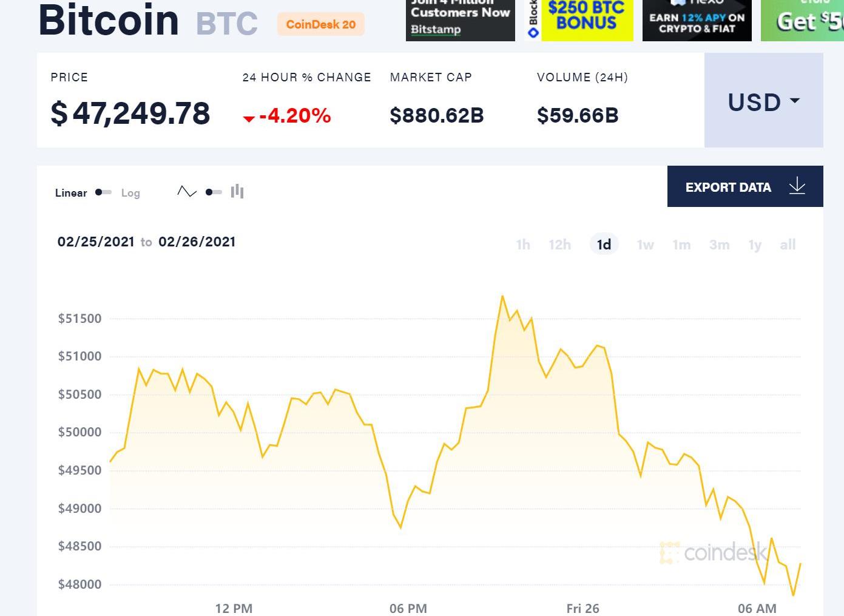Click the candlestick chart icon
The width and height of the screenshot is (844, 616).
click(237, 192)
